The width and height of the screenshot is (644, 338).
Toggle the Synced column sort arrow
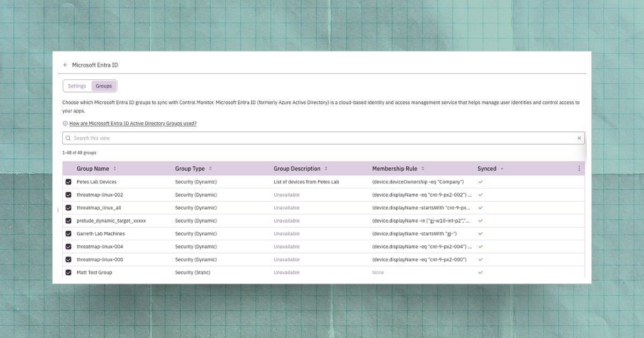coord(502,168)
